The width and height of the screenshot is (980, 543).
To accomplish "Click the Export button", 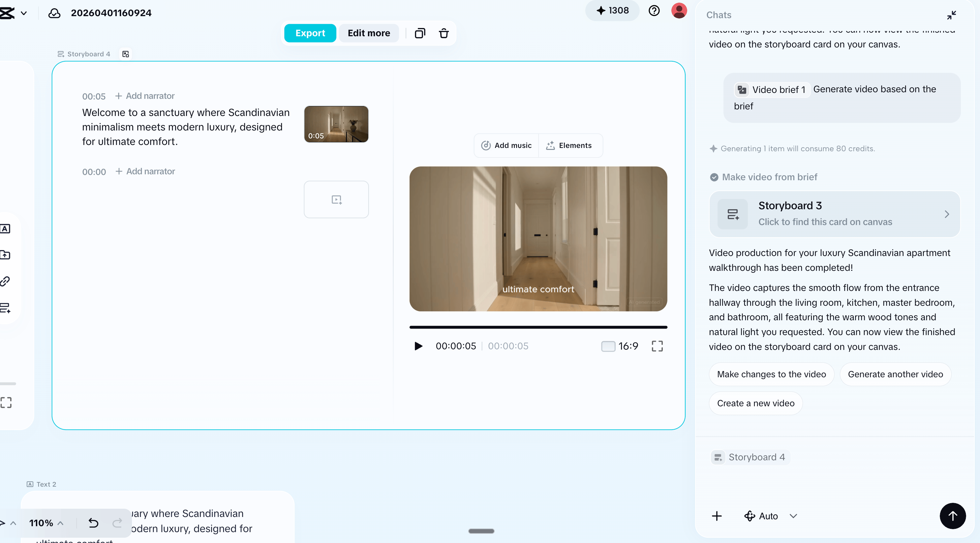I will pyautogui.click(x=310, y=33).
